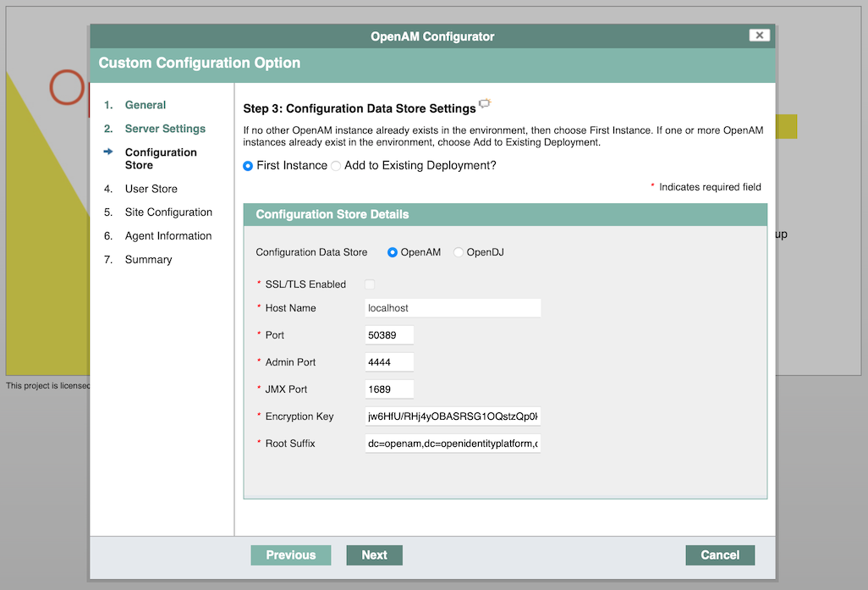Select the User Store step
The height and width of the screenshot is (590, 868).
coord(151,189)
